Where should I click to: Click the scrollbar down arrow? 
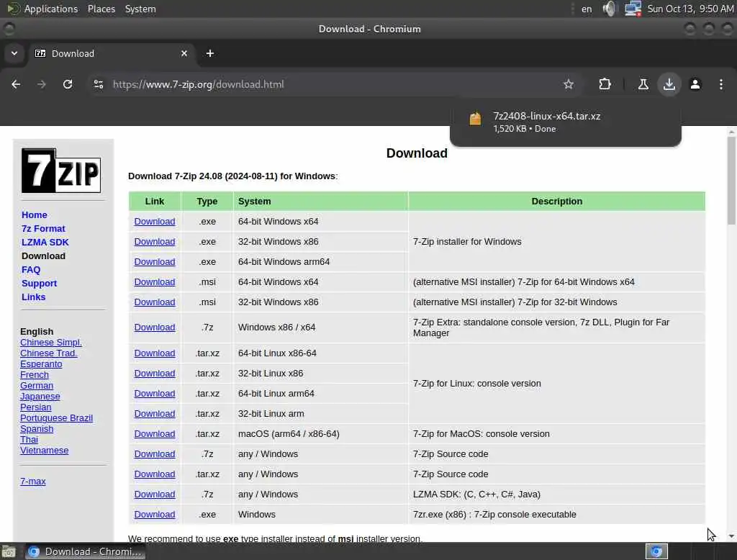pyautogui.click(x=731, y=536)
